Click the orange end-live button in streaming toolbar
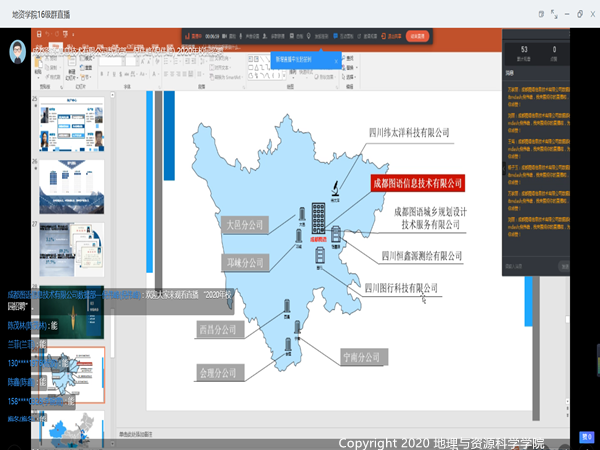Image resolution: width=600 pixels, height=450 pixels. coord(417,35)
